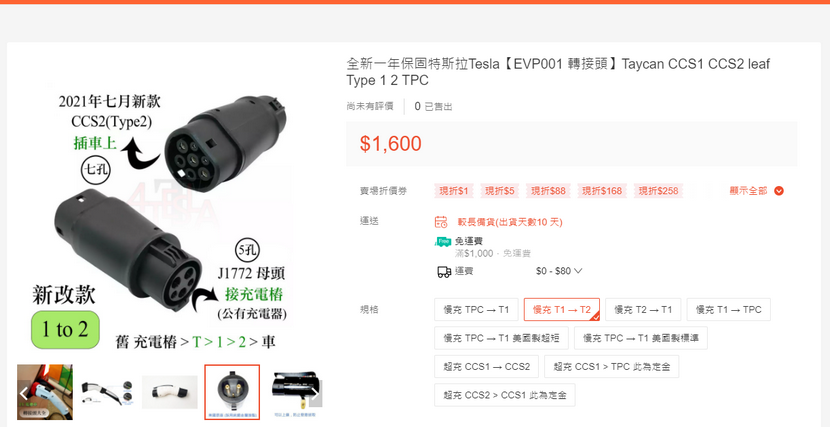830x427 pixels.
Task: Select the 慢充 T2 → T1 variation
Action: (x=643, y=310)
